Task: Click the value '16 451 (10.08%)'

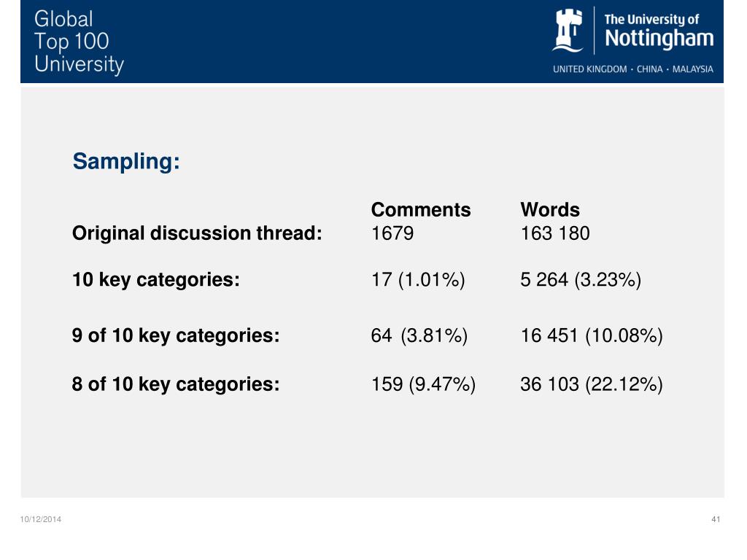Action: 592,335
